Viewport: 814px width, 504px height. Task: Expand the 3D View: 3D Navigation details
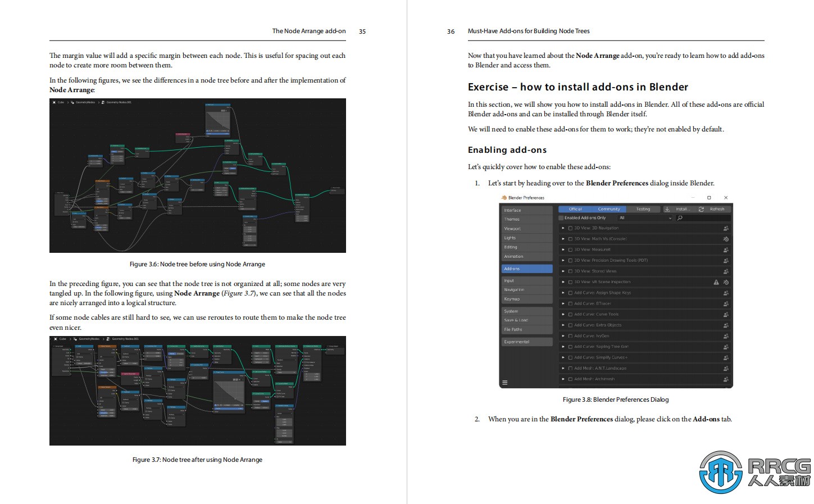pos(563,228)
